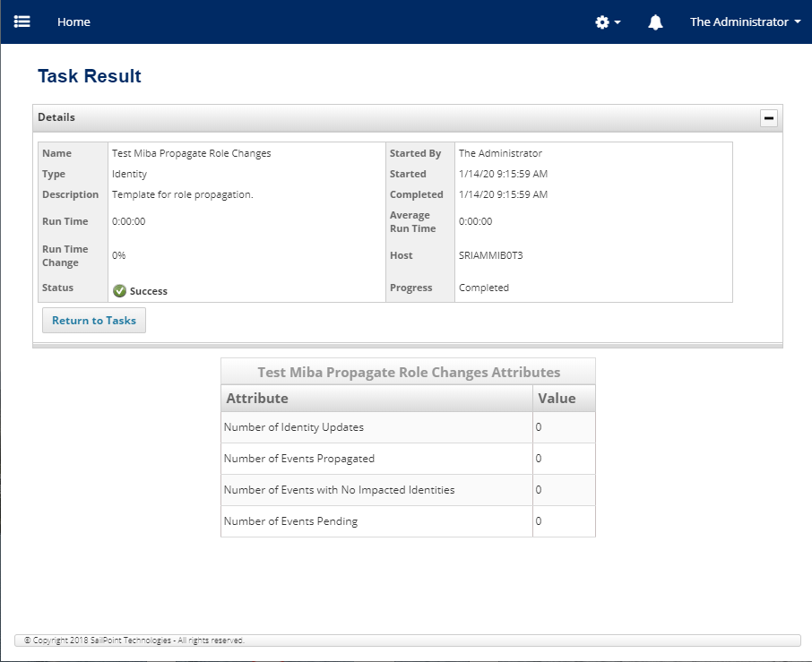This screenshot has height=662, width=812.
Task: Collapse the Details panel with minus button
Action: pyautogui.click(x=768, y=117)
